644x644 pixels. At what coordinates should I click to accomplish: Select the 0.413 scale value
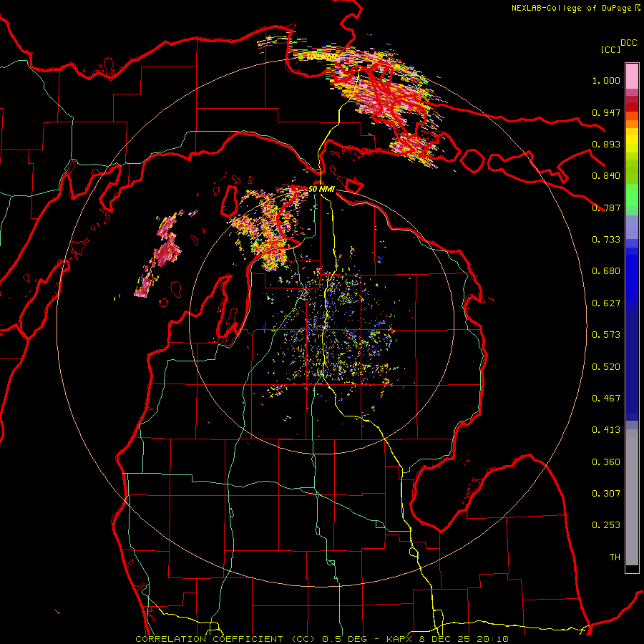click(606, 430)
